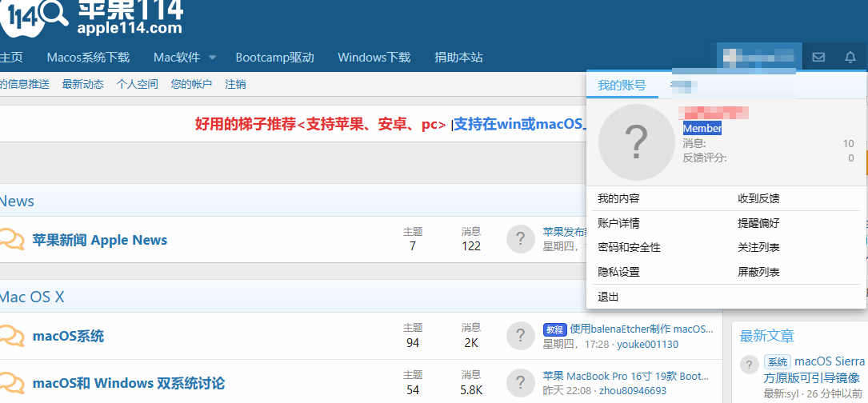Go to 主页 home link
Image resolution: width=868 pixels, height=403 pixels.
(x=11, y=57)
